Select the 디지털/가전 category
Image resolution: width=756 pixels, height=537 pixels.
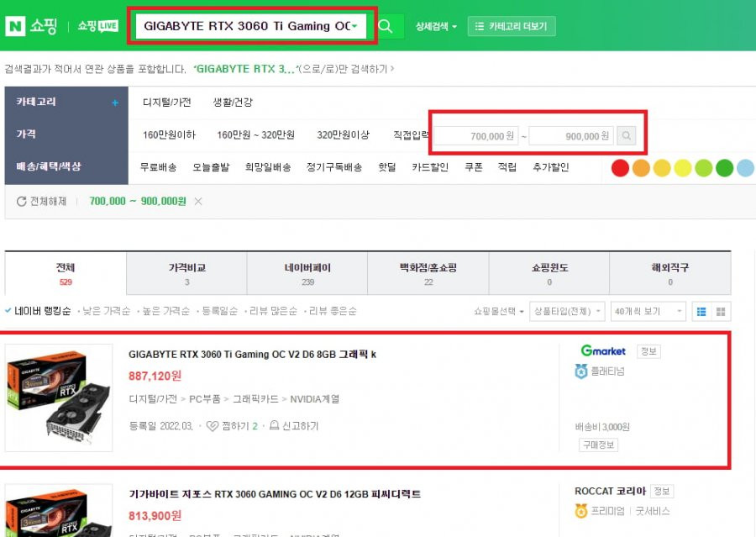pos(167,103)
